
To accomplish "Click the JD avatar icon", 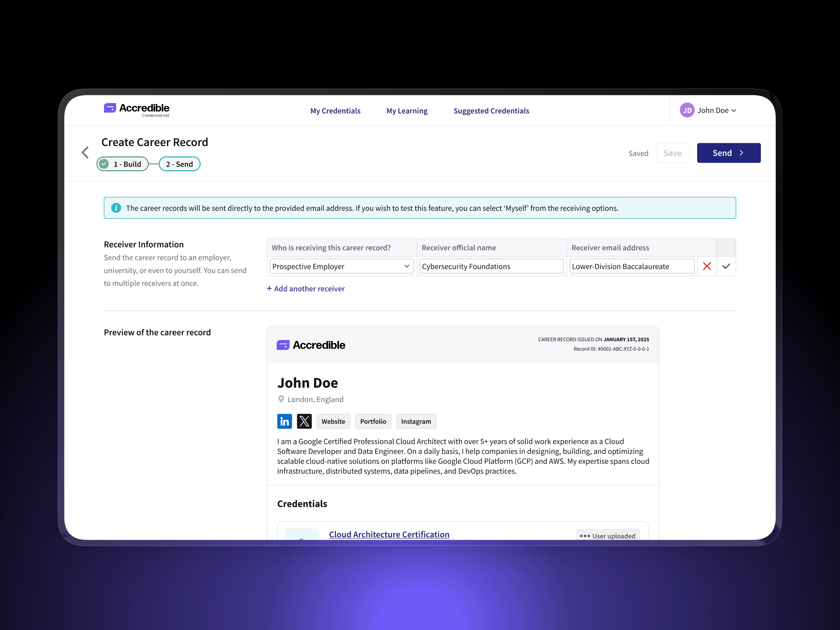I will click(x=687, y=110).
